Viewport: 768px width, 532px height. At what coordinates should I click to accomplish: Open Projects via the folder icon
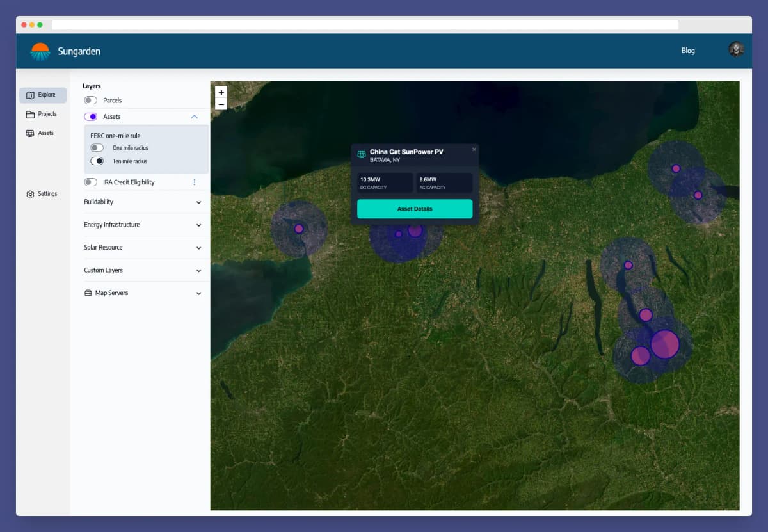[31, 113]
